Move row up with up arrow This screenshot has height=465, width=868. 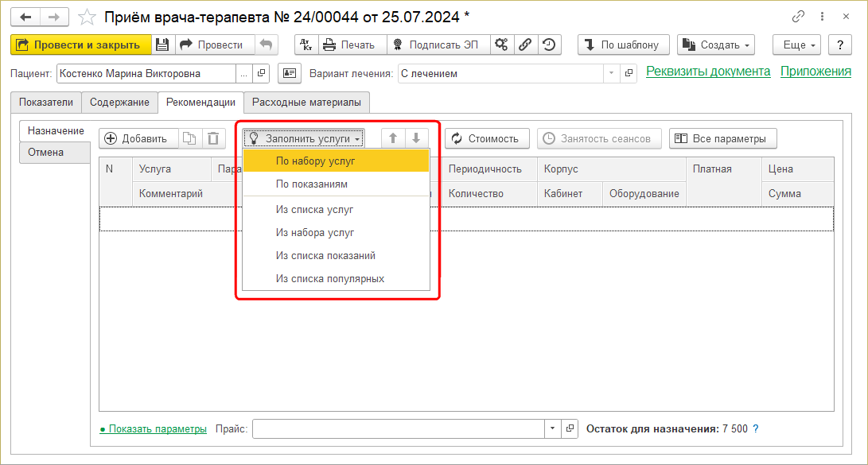click(393, 138)
